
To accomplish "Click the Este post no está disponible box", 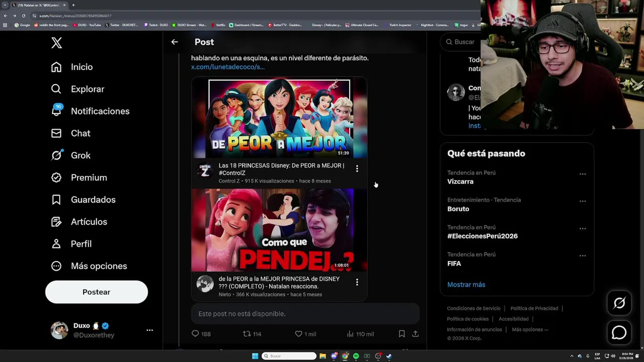I will pos(305,314).
